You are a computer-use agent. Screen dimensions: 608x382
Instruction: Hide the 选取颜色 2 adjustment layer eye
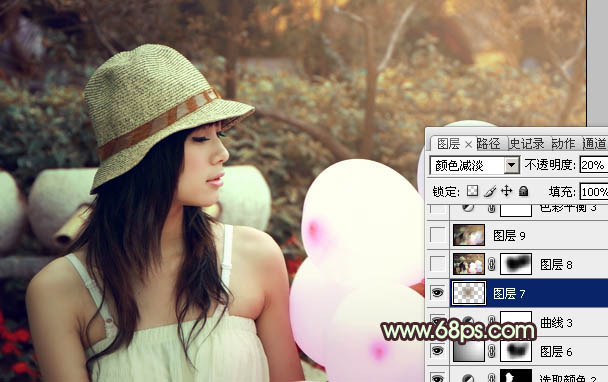tap(437, 378)
